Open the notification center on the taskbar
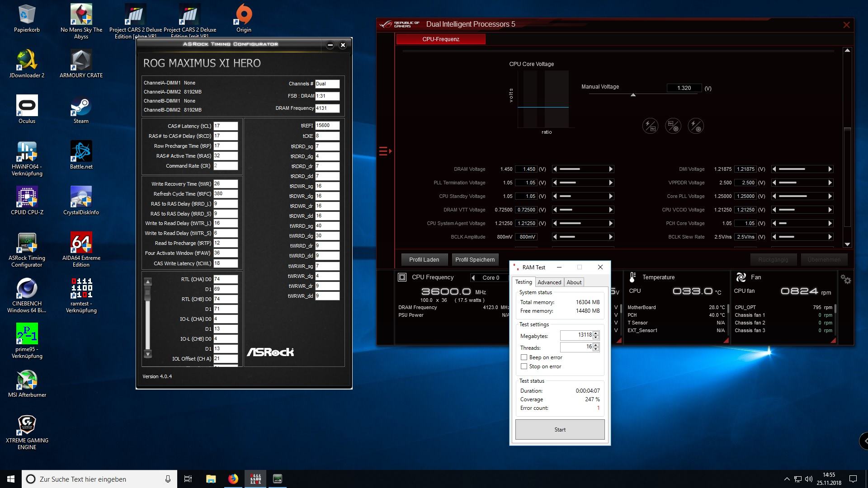The width and height of the screenshot is (868, 488). tap(853, 479)
